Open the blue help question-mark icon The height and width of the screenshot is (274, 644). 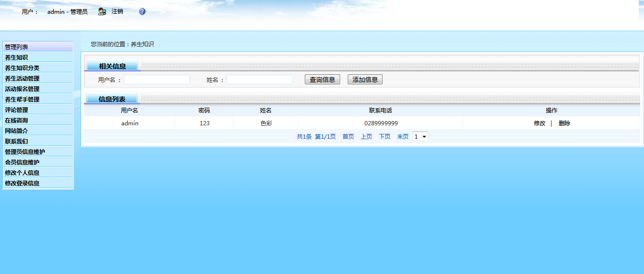coord(142,11)
